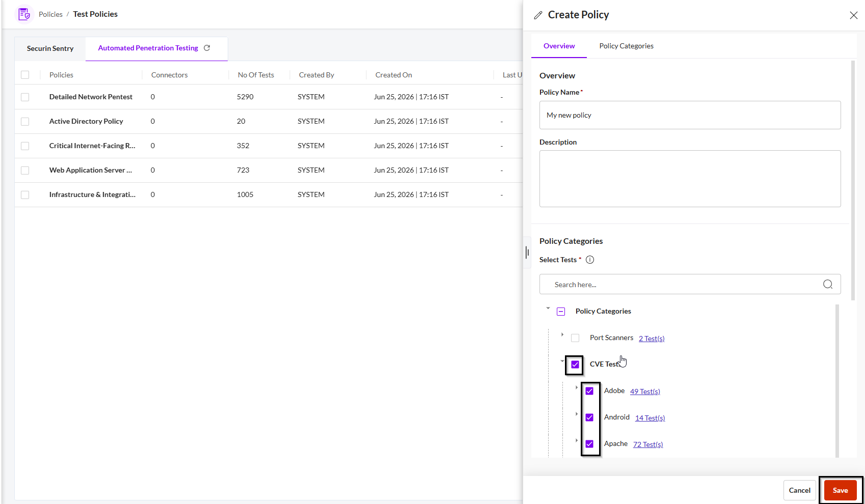Image resolution: width=865 pixels, height=504 pixels.
Task: Cancel policy creation
Action: (x=800, y=490)
